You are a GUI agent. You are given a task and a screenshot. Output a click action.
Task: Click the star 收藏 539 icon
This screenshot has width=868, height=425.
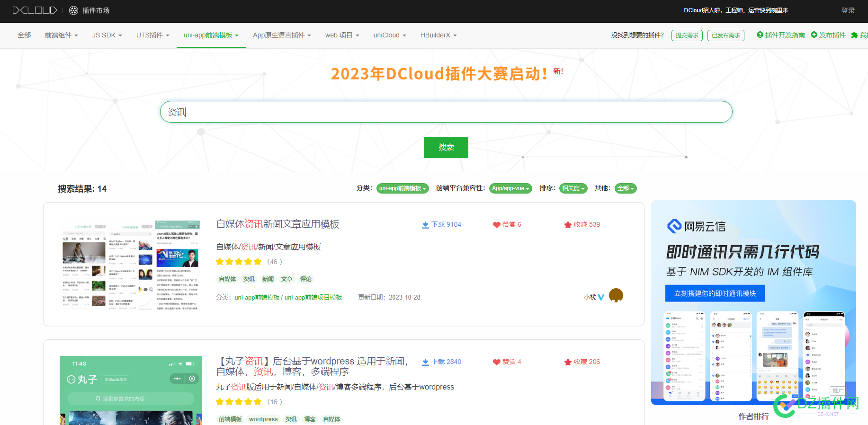pyautogui.click(x=568, y=225)
